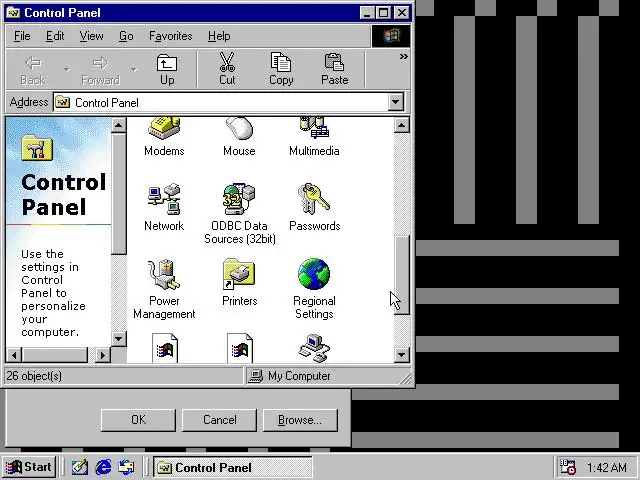Open the Edit menu

pos(55,36)
